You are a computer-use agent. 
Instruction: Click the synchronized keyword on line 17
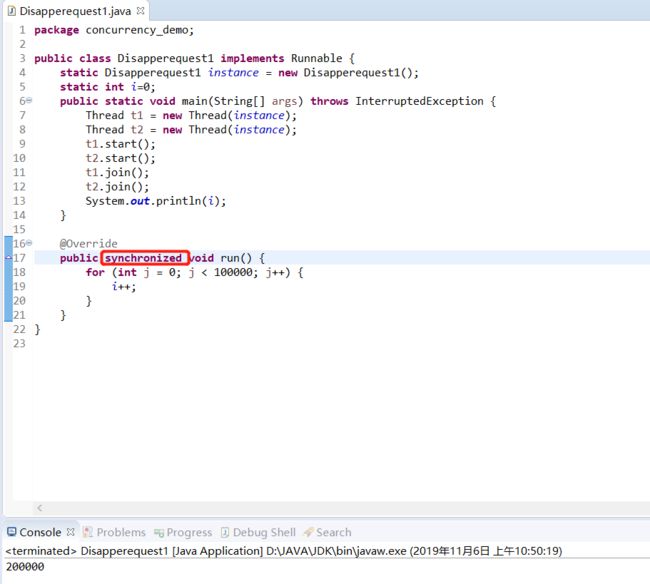coord(143,258)
